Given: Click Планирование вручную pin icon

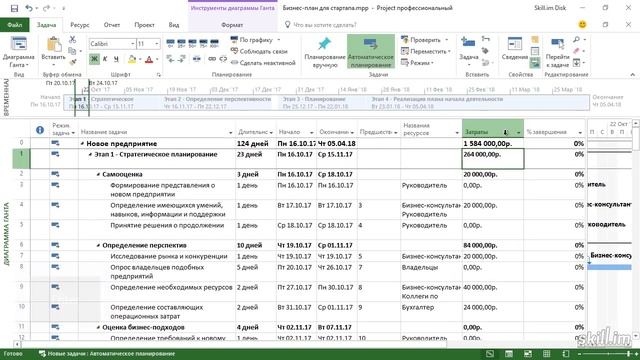Looking at the screenshot, I should (x=324, y=44).
